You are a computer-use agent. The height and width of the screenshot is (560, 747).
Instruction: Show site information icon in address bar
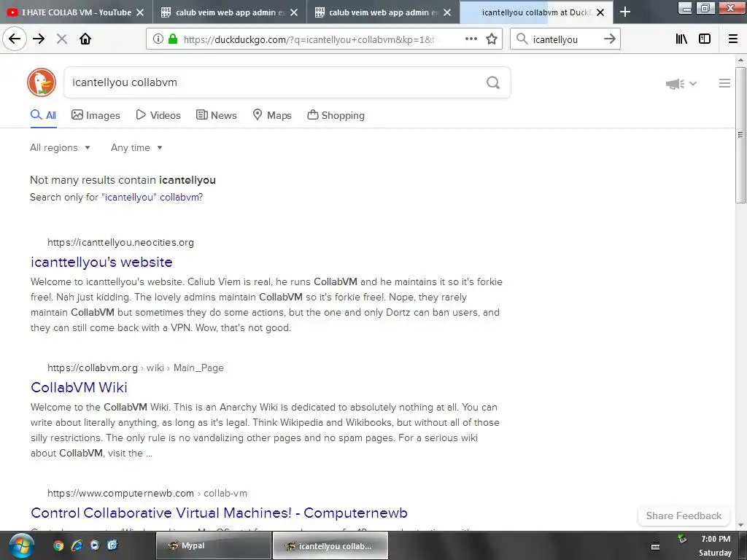(158, 39)
